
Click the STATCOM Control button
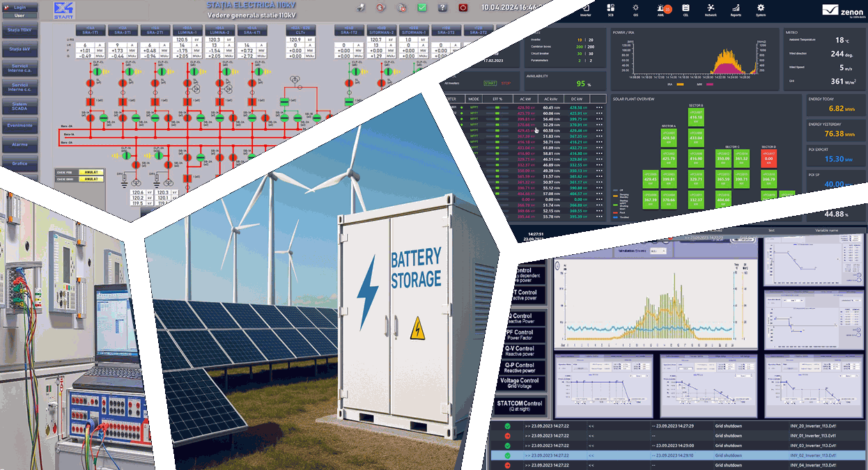click(x=520, y=406)
